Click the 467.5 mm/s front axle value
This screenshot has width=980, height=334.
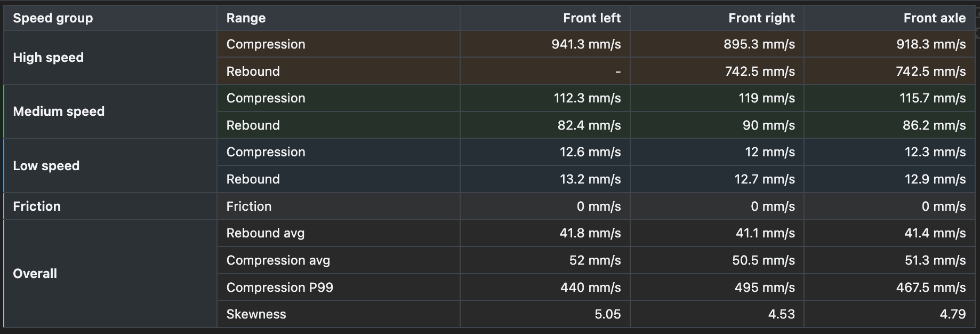[x=930, y=288]
